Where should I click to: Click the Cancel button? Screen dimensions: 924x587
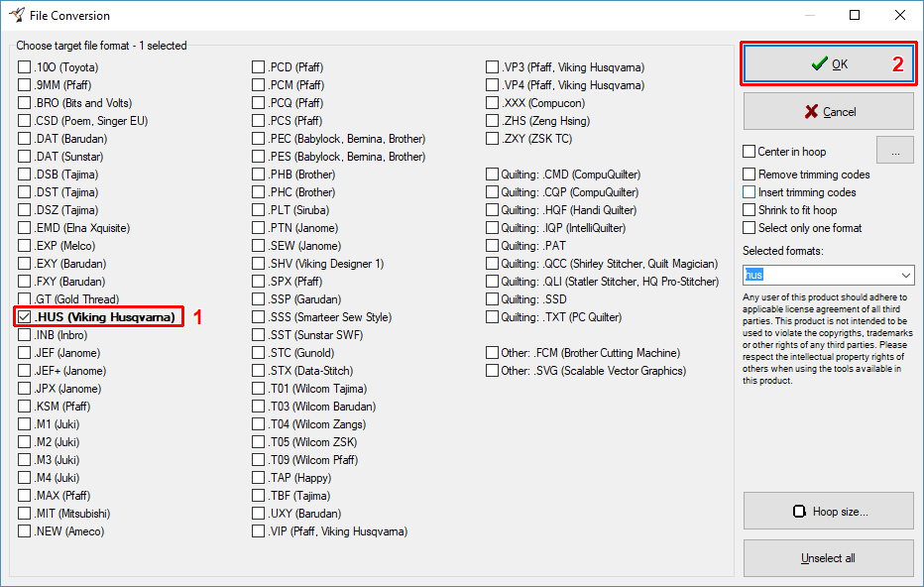coord(828,111)
